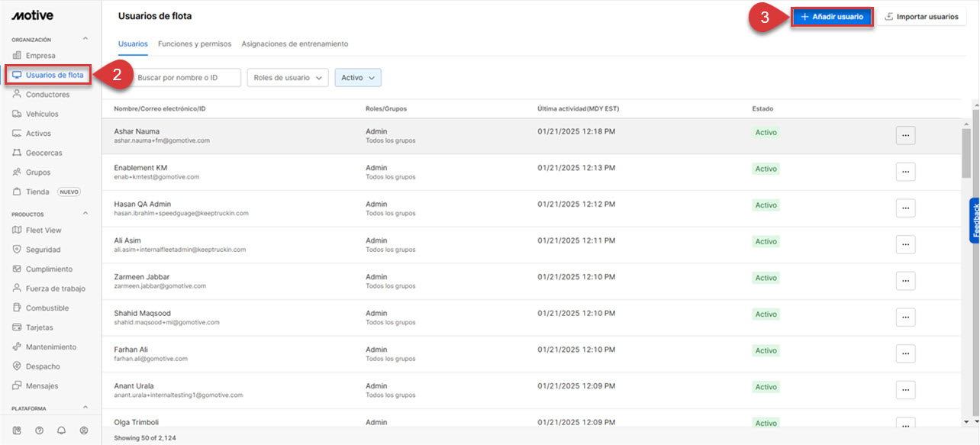Viewport: 980px width, 445px height.
Task: Switch to Funciones y permisos tab
Action: pyautogui.click(x=195, y=44)
